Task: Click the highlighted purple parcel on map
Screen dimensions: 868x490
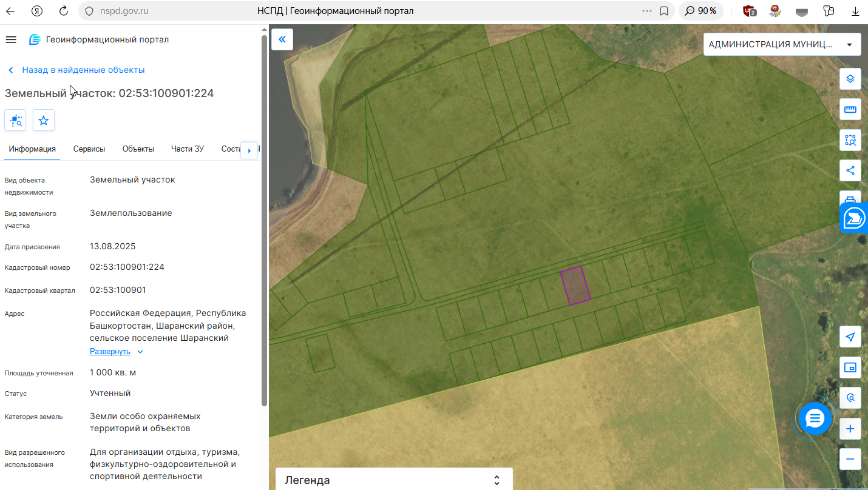Action: [x=575, y=285]
